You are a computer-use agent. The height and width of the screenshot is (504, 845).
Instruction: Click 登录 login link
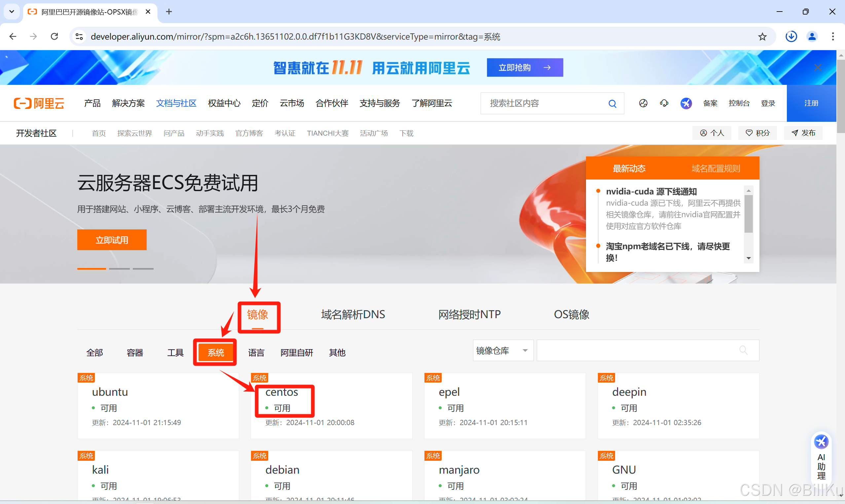768,103
